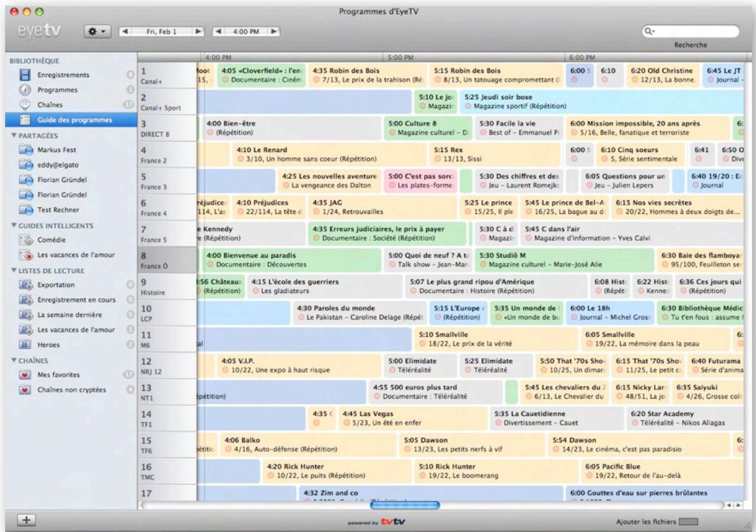This screenshot has height=532, width=756.
Task: Open 4:35 Erreurs judiciaires program
Action: click(x=387, y=234)
